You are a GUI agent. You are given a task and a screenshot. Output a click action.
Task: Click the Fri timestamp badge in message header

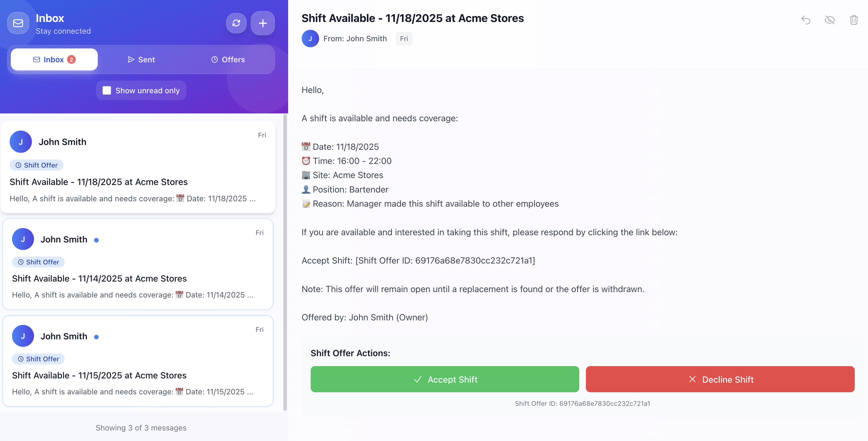(404, 38)
